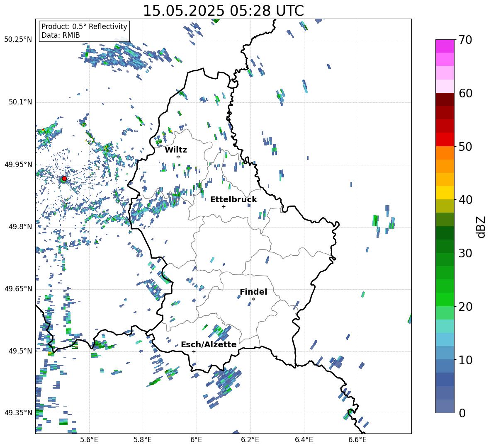Image resolution: width=491 pixels, height=448 pixels.
Task: Click the 50.25°N latitude label
Action: pyautogui.click(x=18, y=40)
